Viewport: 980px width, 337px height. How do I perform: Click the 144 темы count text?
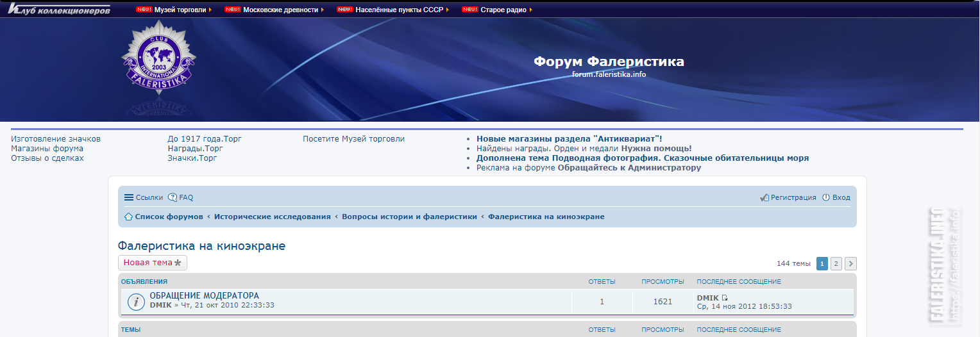pos(793,263)
